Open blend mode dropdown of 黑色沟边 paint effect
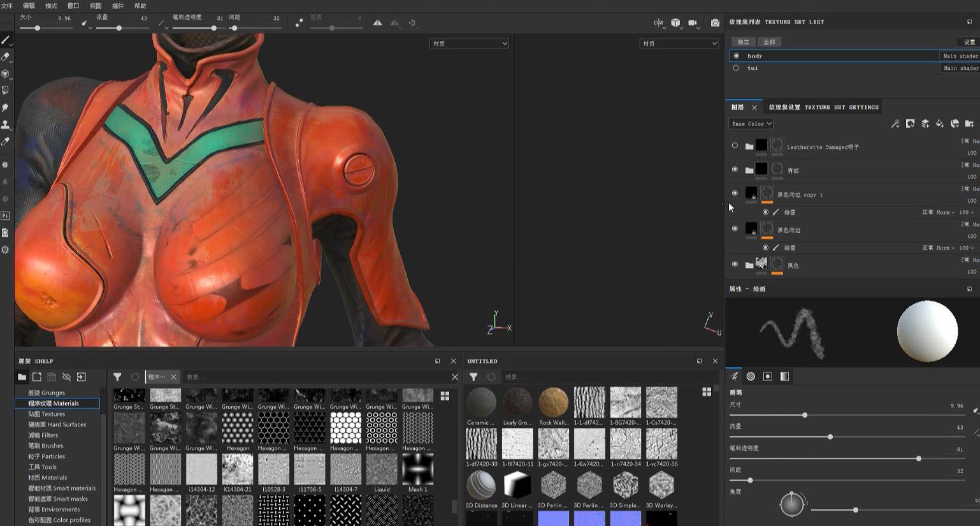Viewport: 980px width, 526px height. (x=939, y=247)
